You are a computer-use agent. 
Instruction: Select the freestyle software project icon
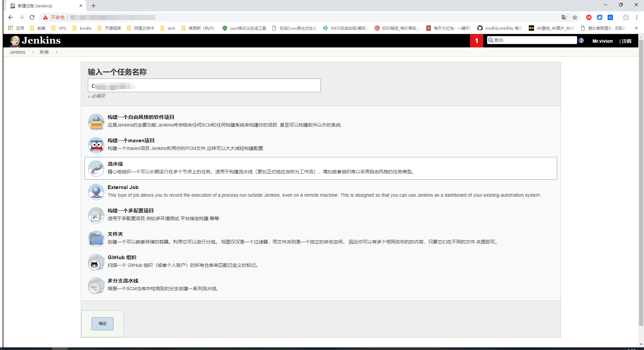(x=96, y=122)
